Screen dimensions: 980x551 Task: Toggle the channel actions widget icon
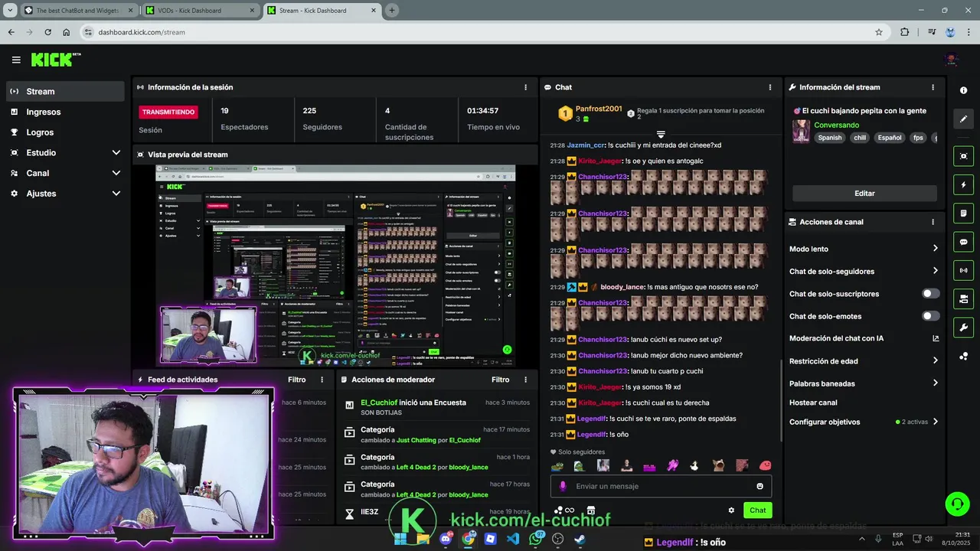pos(963,299)
